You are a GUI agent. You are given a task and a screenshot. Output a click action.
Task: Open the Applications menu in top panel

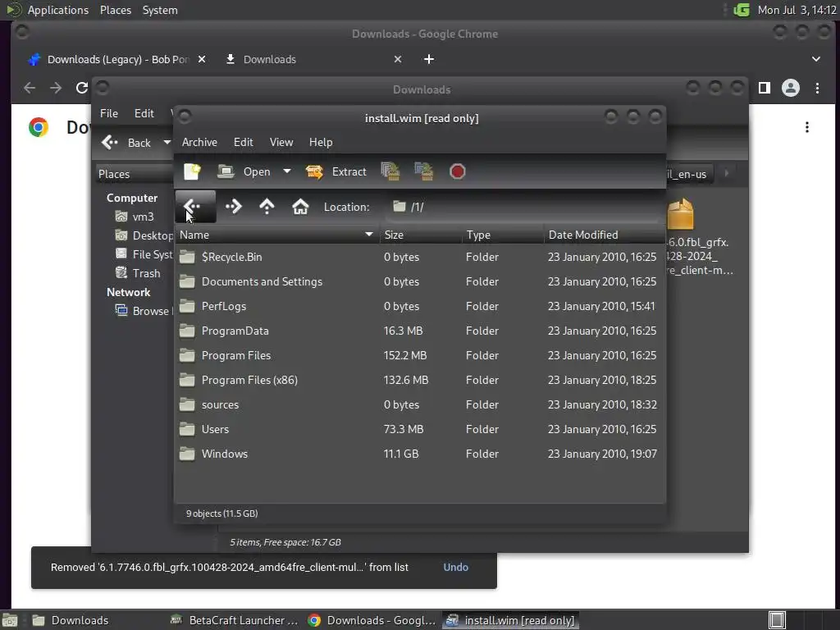(x=58, y=10)
